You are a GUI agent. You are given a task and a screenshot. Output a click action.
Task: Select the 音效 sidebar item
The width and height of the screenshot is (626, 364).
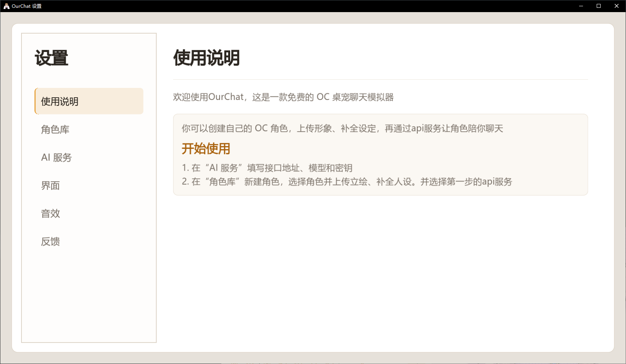click(x=89, y=214)
